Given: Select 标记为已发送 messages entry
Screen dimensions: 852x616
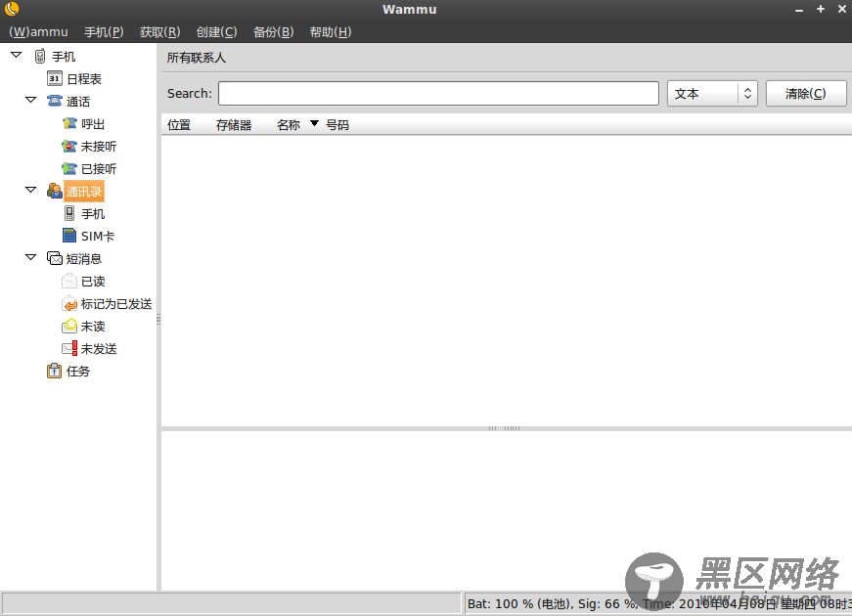Looking at the screenshot, I should pos(116,304).
